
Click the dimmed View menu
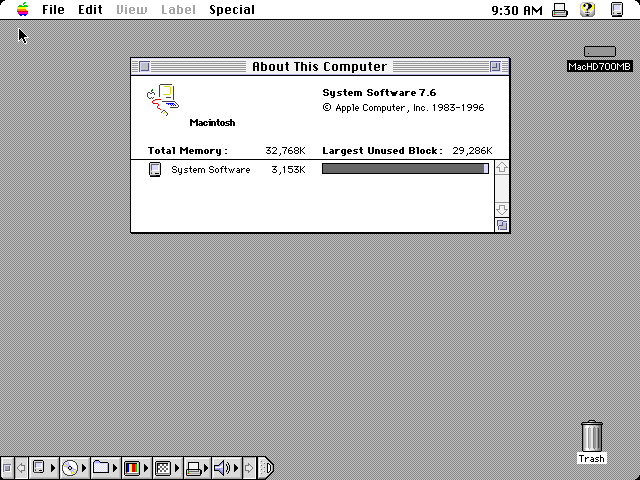tap(131, 10)
